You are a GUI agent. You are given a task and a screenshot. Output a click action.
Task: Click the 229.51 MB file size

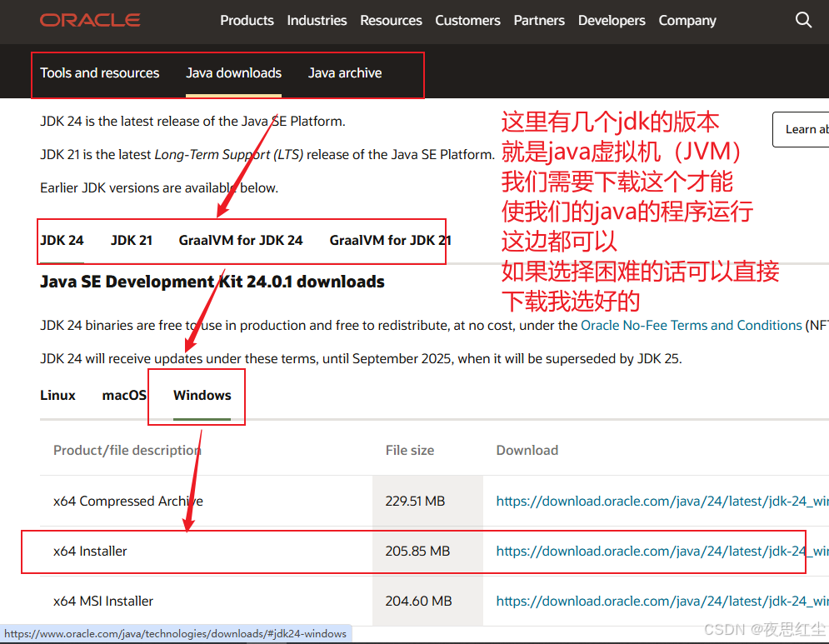coord(415,502)
